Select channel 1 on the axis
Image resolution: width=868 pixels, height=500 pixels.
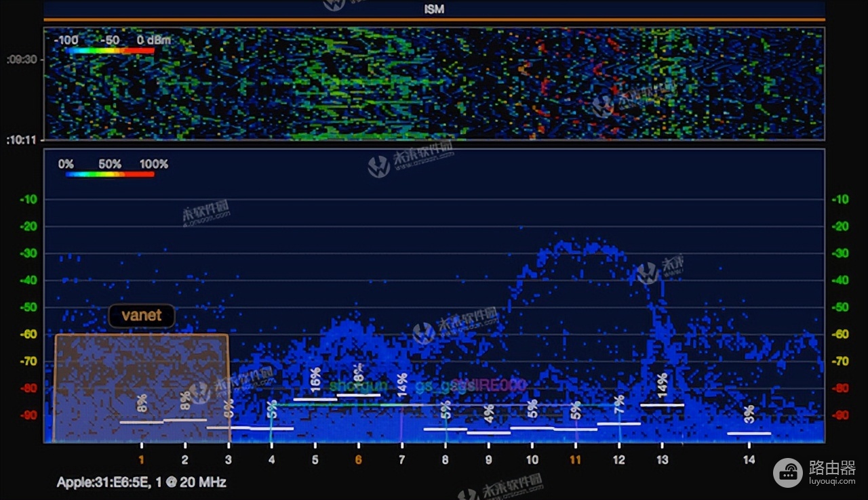point(142,460)
